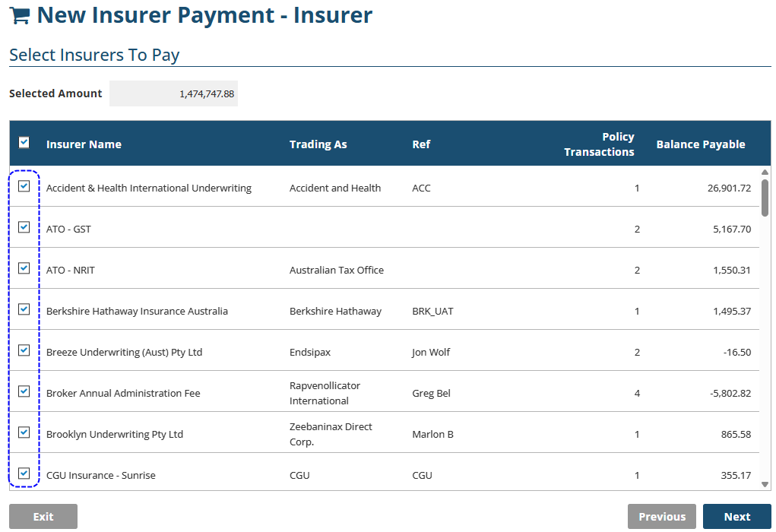The image size is (776, 532).
Task: Click the Next button
Action: [x=736, y=517]
